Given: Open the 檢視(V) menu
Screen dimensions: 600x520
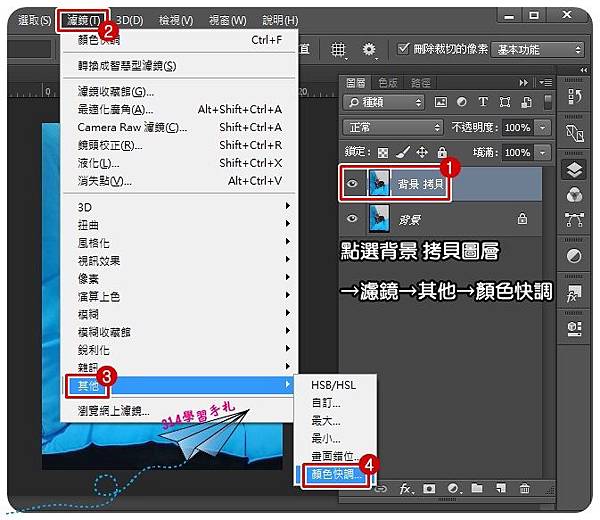Looking at the screenshot, I should (x=176, y=20).
